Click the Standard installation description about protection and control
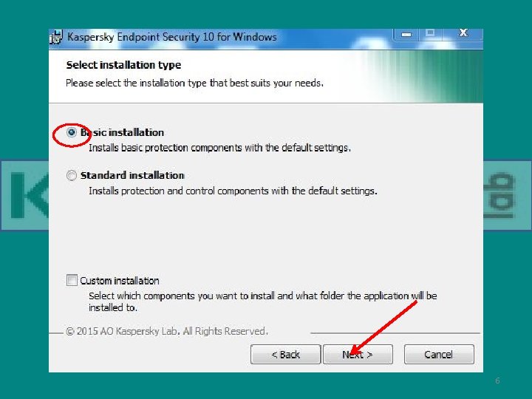The height and width of the screenshot is (399, 532). click(233, 191)
